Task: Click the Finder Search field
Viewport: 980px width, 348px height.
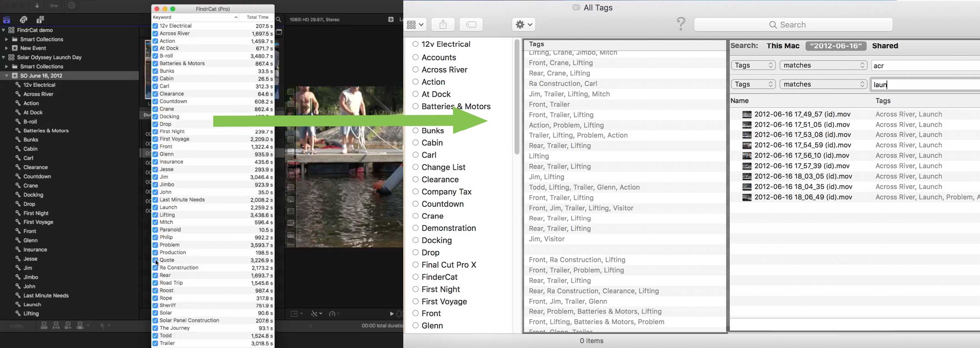Action: click(793, 25)
